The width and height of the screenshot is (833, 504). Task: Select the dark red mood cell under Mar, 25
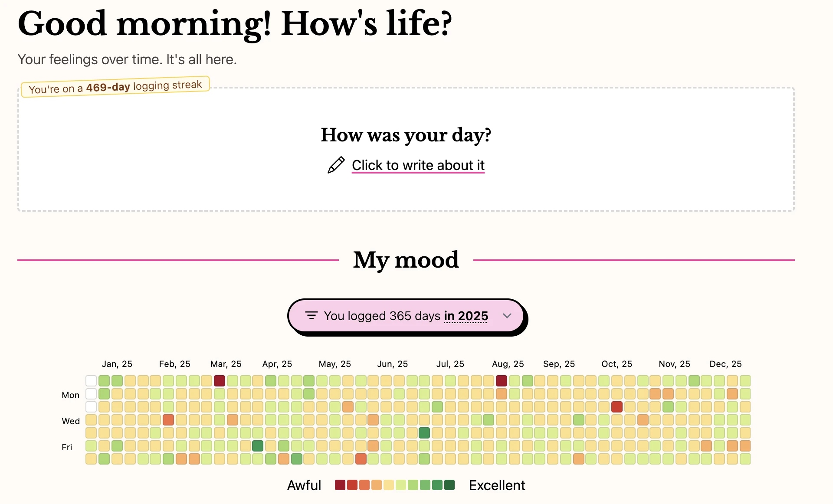220,381
